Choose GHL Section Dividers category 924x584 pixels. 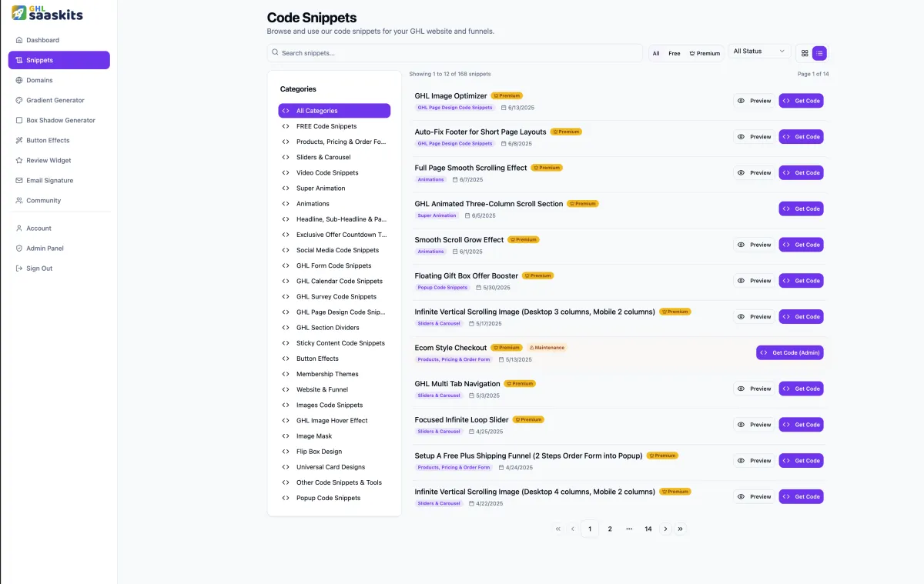334,328
